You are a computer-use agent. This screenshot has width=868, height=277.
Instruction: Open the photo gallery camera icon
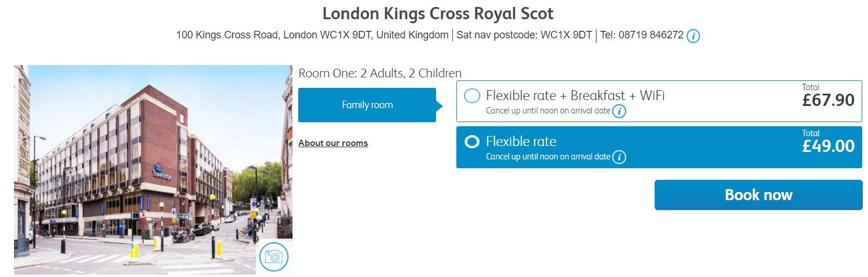(273, 256)
